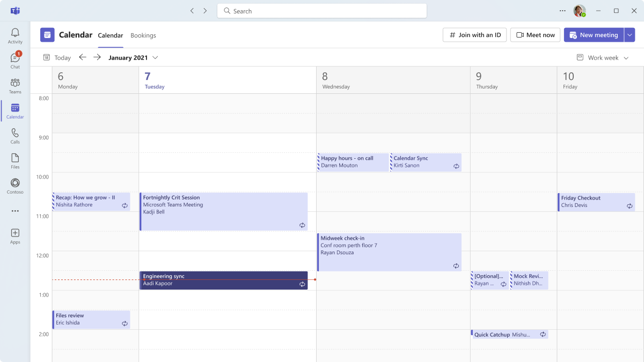Click the Calendar app header icon
This screenshot has height=362, width=644.
(x=47, y=35)
